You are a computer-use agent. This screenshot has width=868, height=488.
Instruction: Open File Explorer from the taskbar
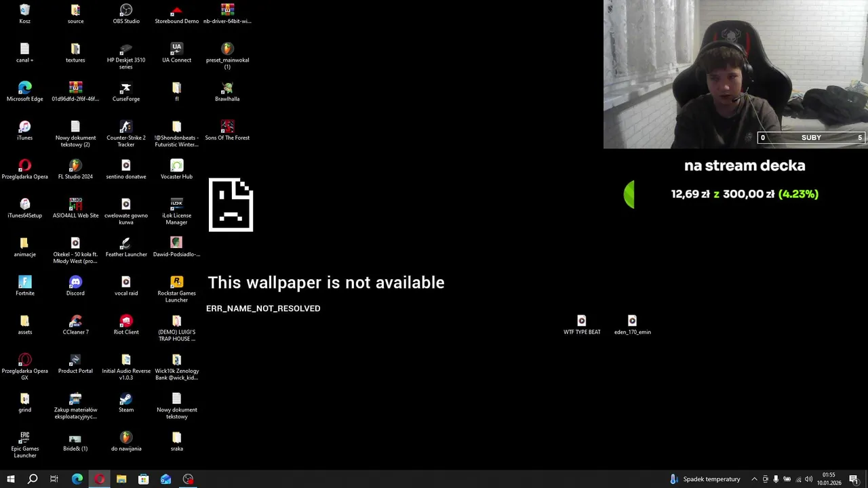121,479
